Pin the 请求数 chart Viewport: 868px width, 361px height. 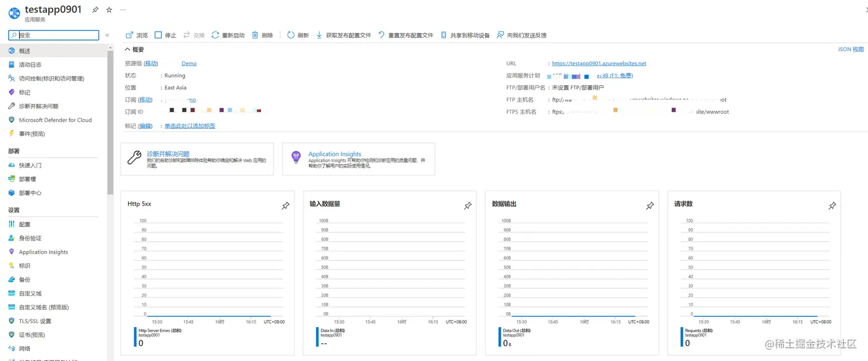point(832,206)
